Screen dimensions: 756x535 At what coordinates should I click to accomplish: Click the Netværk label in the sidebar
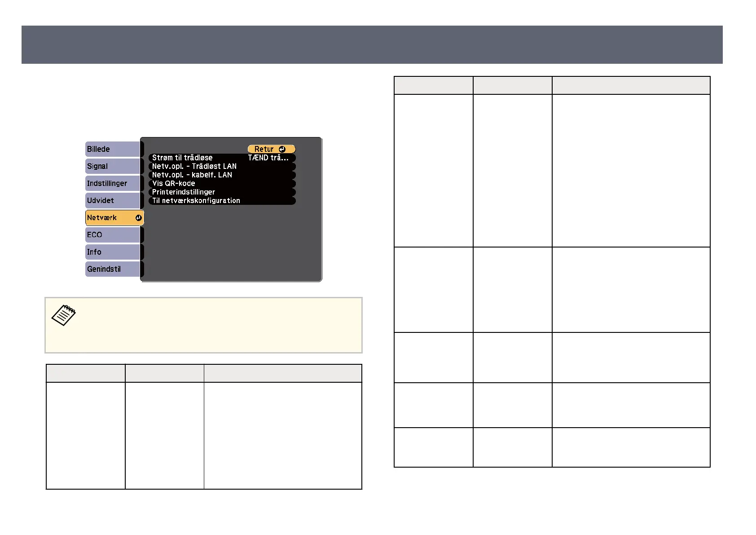pos(102,218)
